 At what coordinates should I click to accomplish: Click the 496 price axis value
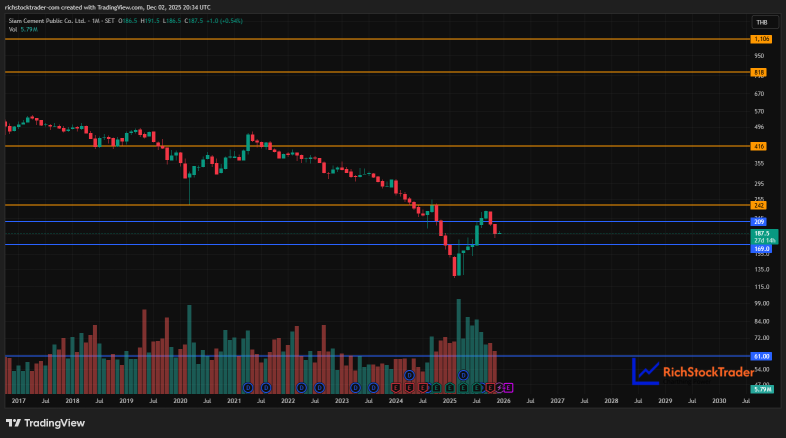tap(759, 127)
